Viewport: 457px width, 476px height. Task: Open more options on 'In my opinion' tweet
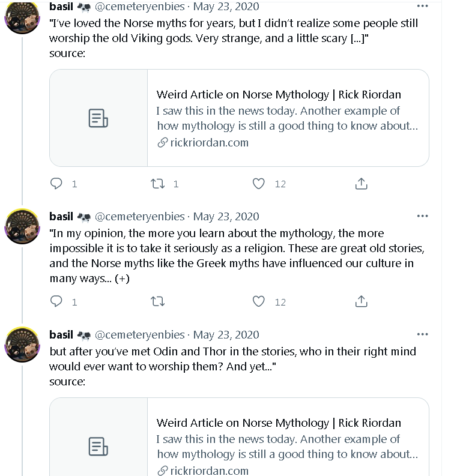(x=422, y=216)
